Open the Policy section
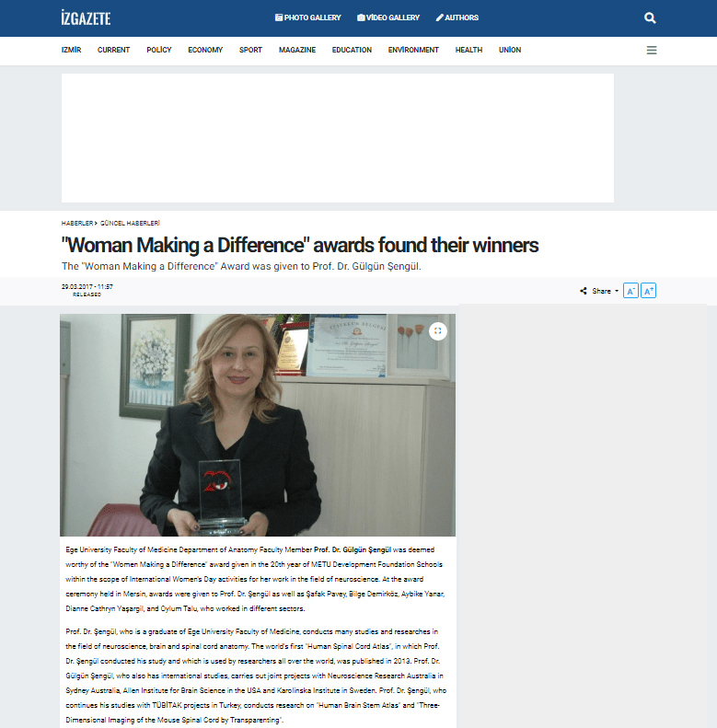This screenshot has height=728, width=717. coord(159,50)
